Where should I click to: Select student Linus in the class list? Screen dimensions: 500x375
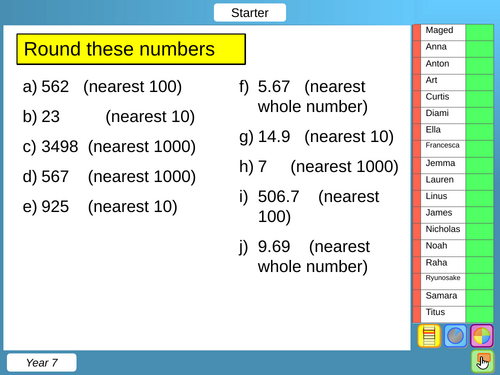(x=443, y=198)
